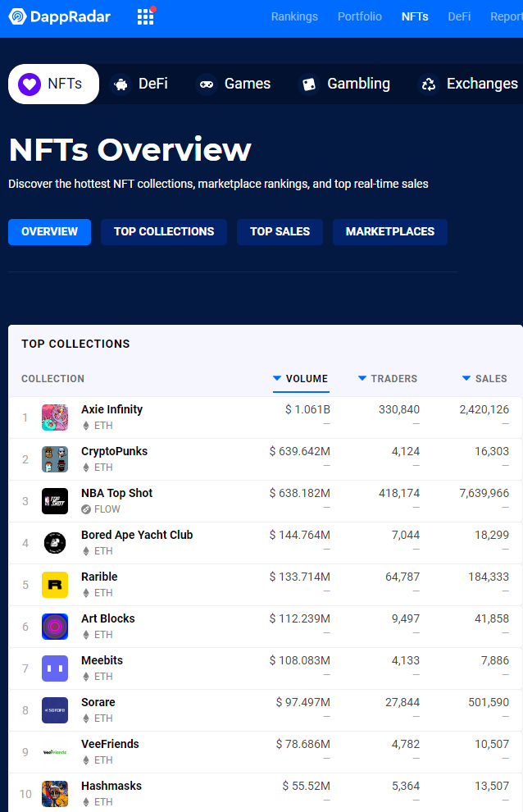The width and height of the screenshot is (523, 812).
Task: Open the Meebits collection link
Action: click(x=102, y=660)
